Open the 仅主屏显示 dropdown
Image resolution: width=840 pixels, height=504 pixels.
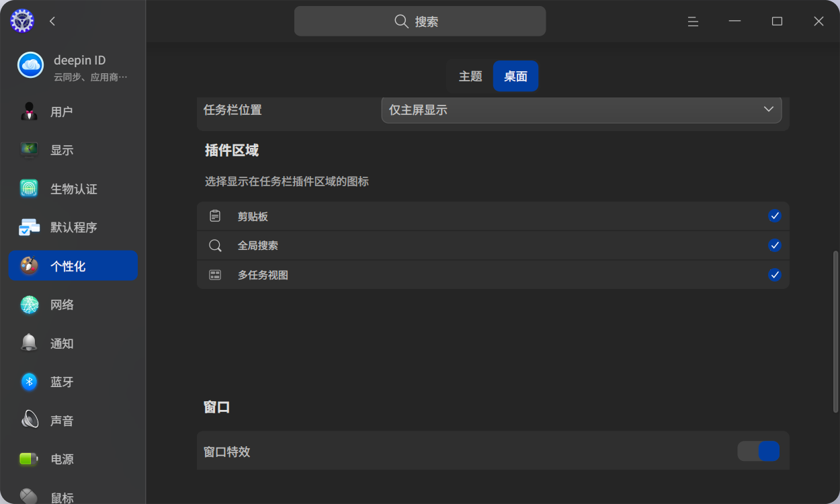(x=581, y=110)
